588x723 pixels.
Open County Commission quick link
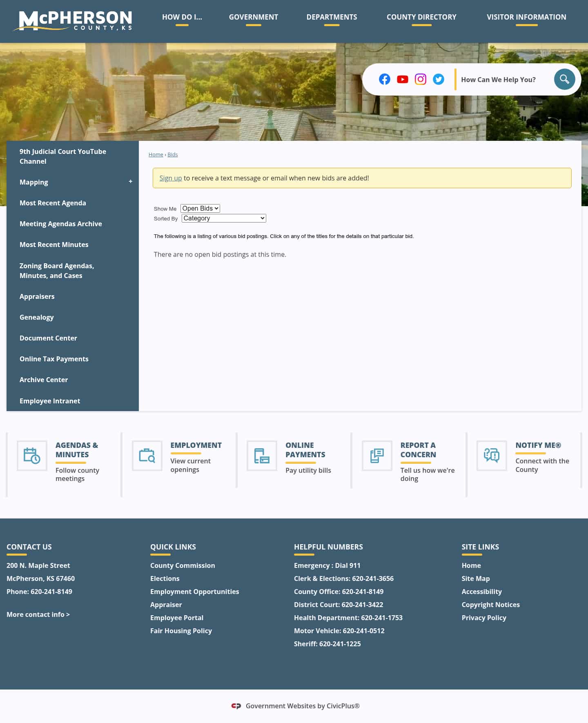(x=183, y=565)
